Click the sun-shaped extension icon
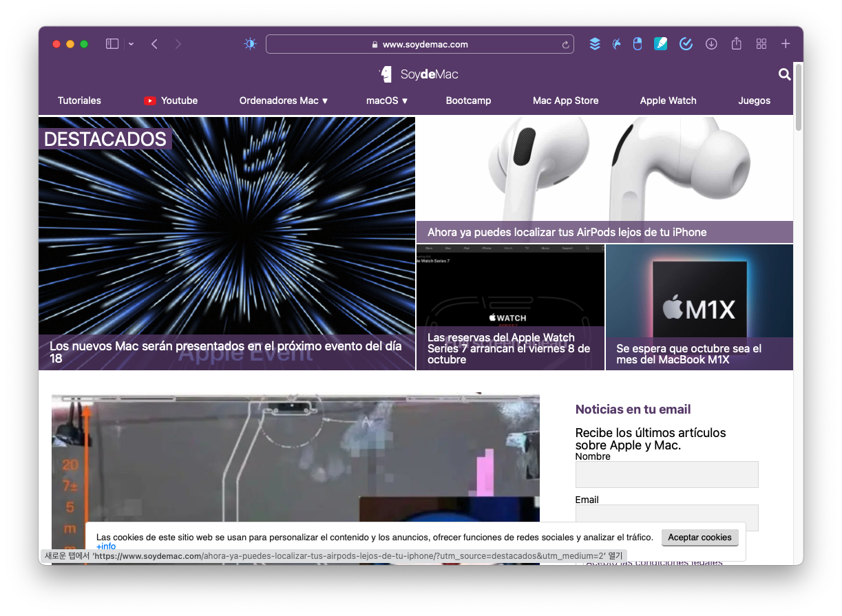The width and height of the screenshot is (842, 616). click(250, 44)
